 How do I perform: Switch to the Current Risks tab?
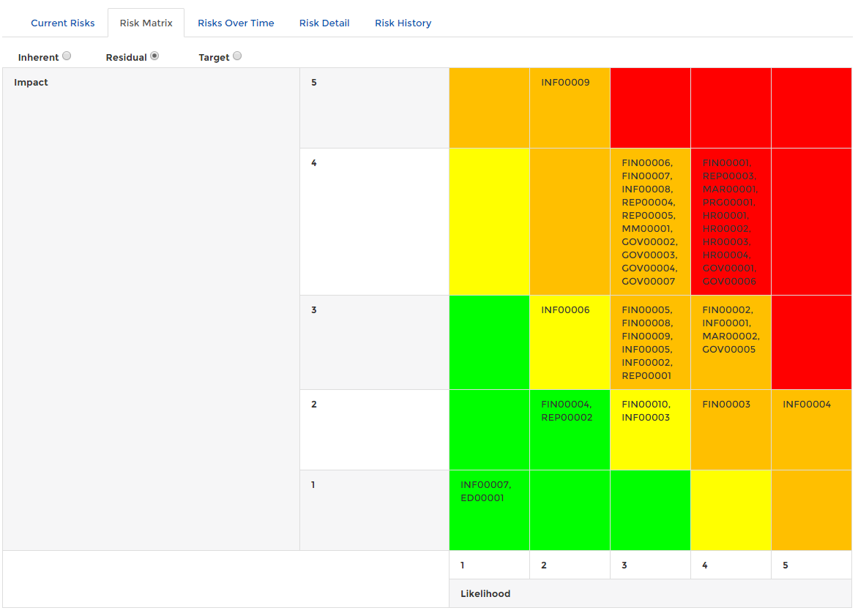pos(62,23)
